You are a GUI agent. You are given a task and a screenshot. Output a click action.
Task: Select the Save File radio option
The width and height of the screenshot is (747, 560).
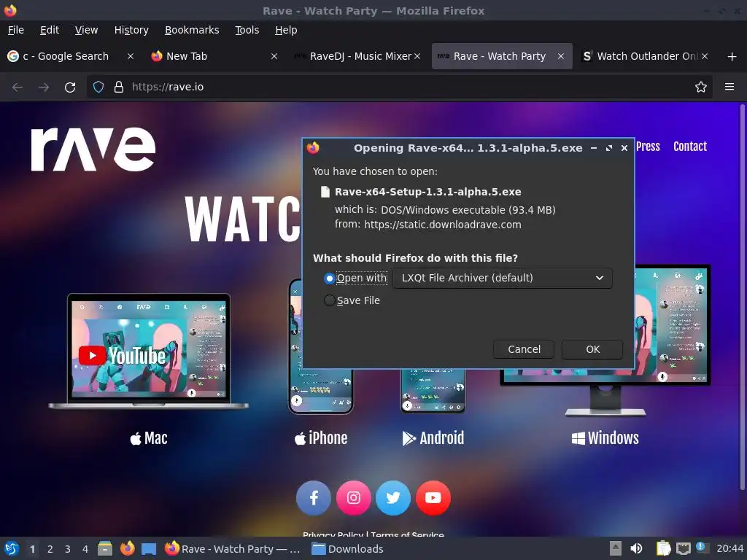point(329,300)
